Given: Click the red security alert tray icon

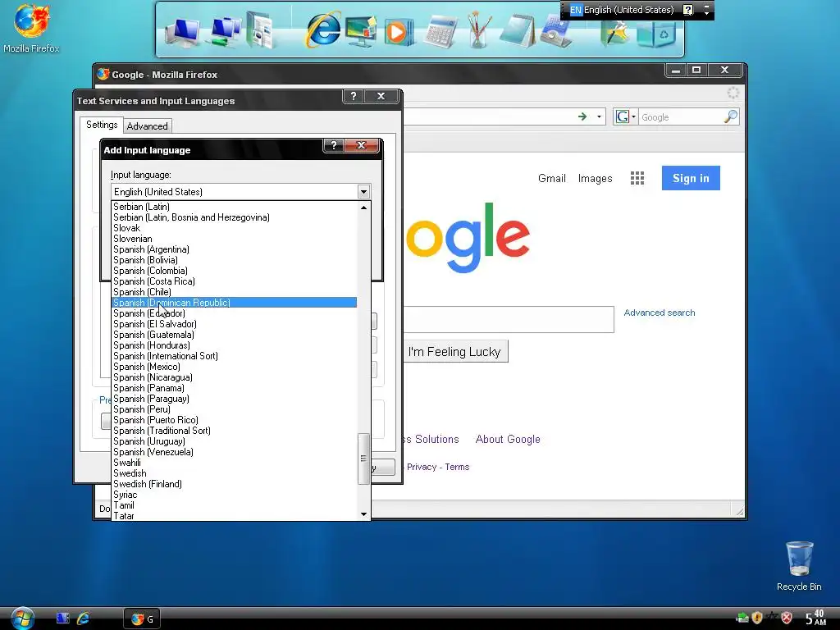Looking at the screenshot, I should pyautogui.click(x=787, y=618).
